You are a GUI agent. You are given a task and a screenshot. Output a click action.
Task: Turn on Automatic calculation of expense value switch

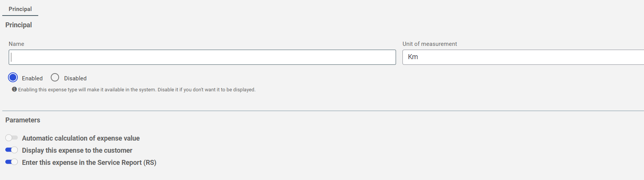click(x=11, y=138)
